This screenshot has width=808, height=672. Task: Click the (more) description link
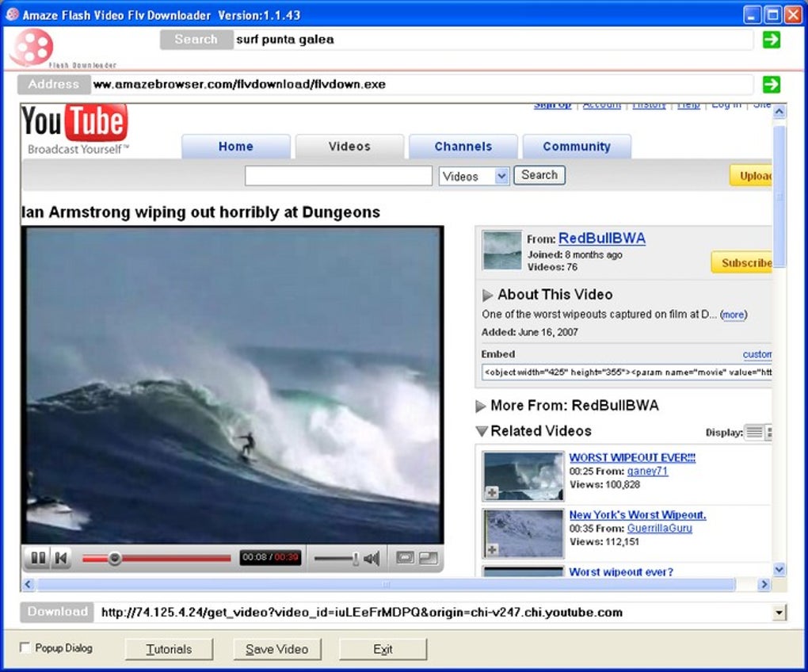734,315
